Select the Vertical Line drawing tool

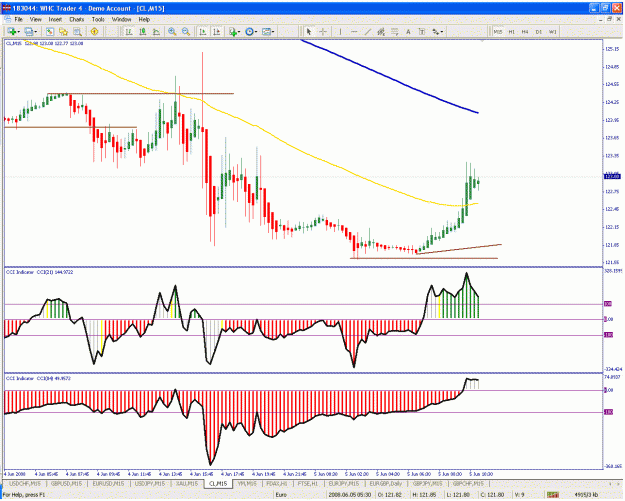pos(340,31)
